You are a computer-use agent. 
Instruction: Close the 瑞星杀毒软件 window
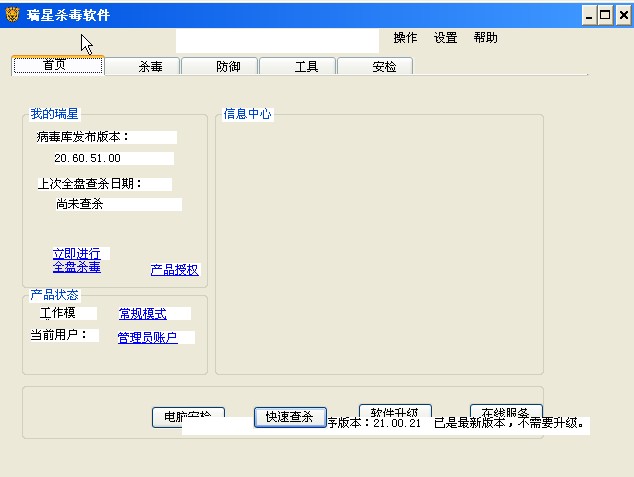pos(623,16)
